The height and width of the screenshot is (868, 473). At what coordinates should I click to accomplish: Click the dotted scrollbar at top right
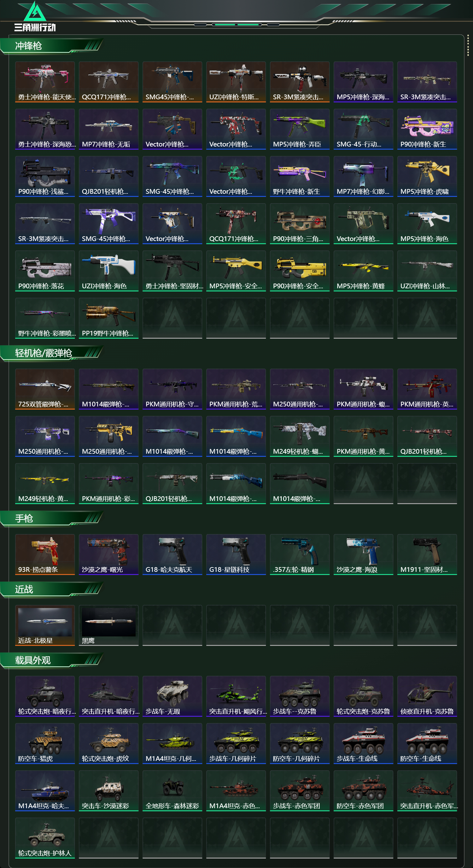468,45
